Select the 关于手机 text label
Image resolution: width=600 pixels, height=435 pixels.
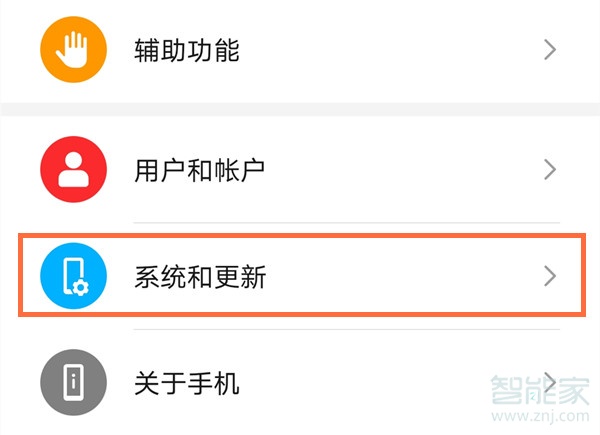[x=187, y=383]
